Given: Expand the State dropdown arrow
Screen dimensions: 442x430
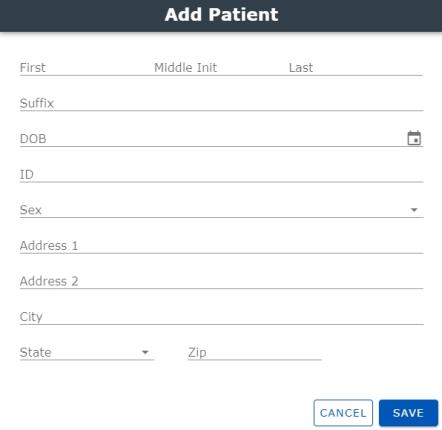Looking at the screenshot, I should (145, 352).
